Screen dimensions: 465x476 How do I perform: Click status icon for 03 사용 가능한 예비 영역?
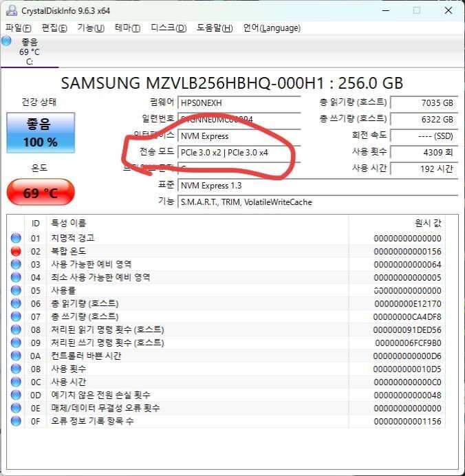[x=16, y=264]
